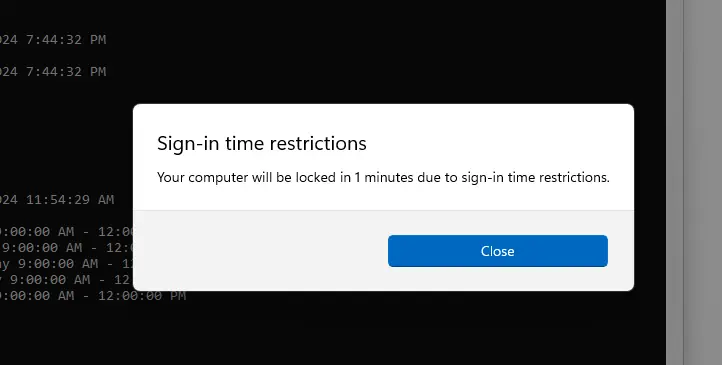
Task: Click the word "locked" in the dialog message
Action: (x=316, y=177)
